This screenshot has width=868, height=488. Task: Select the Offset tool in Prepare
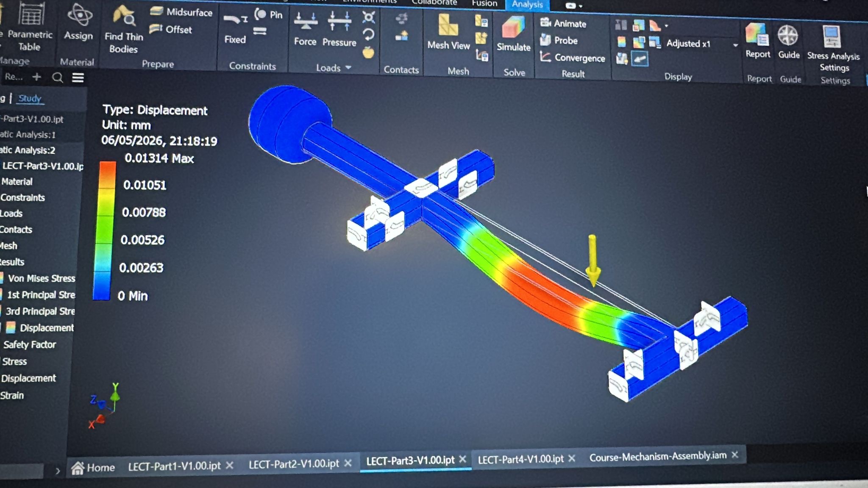point(171,29)
